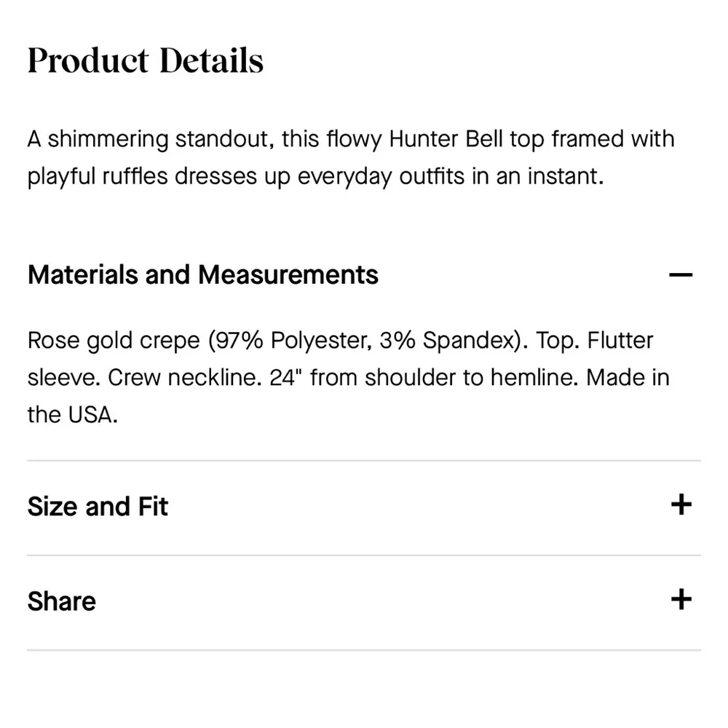Click the "Made in" text in materials
Image resolution: width=728 pixels, height=728 pixels.
click(x=628, y=378)
